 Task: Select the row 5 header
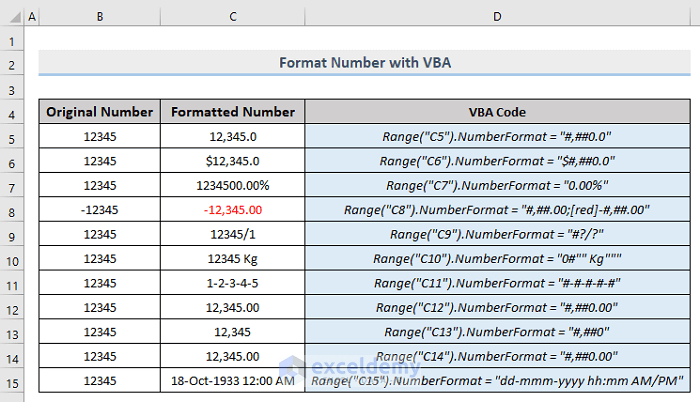[x=12, y=137]
